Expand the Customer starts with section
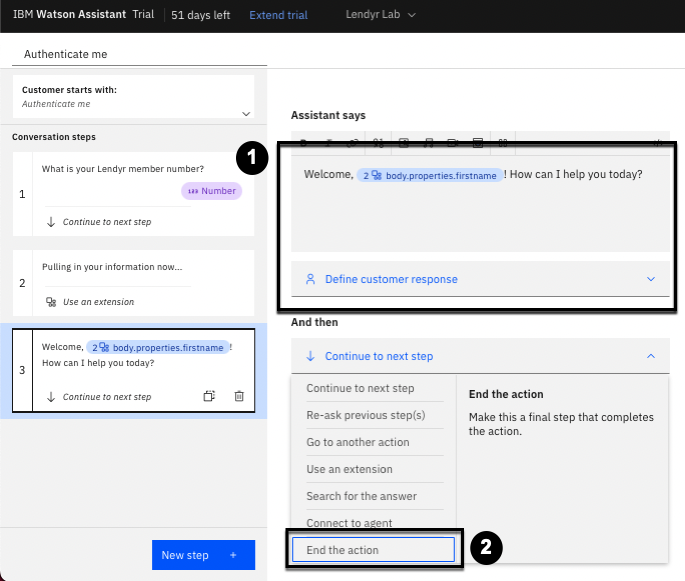This screenshot has width=685, height=581. [246, 114]
